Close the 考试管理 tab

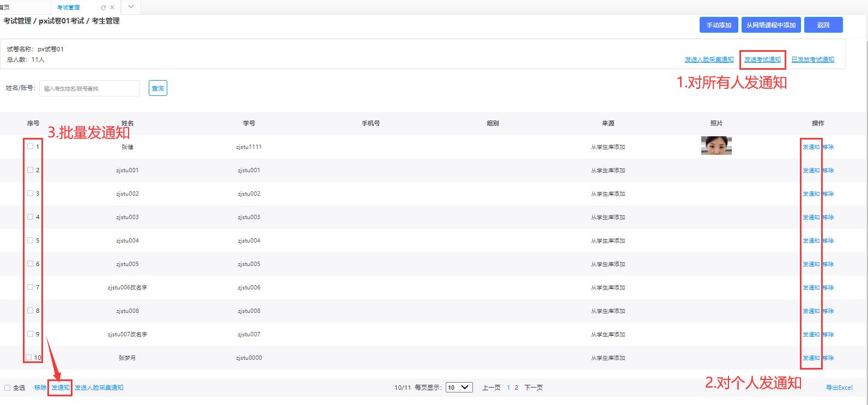[x=112, y=8]
